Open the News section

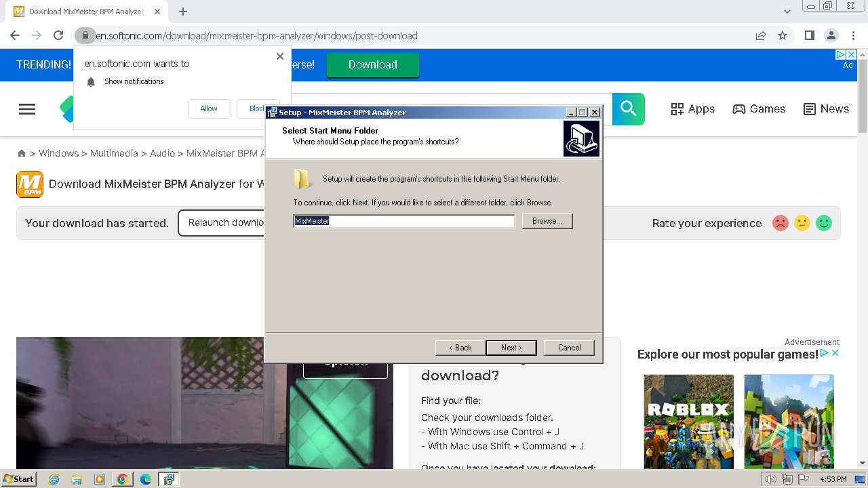826,109
